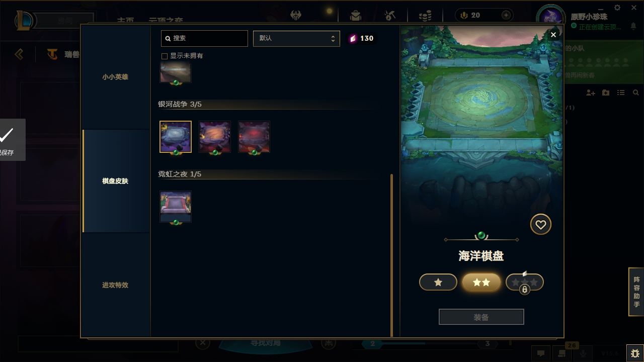Open the bug report icon
The height and width of the screenshot is (362, 644).
coord(635,353)
